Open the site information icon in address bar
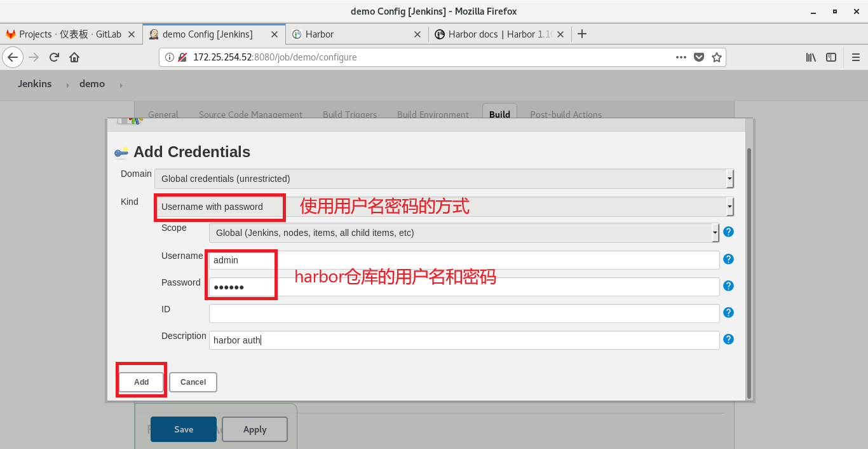Image resolution: width=868 pixels, height=449 pixels. (x=170, y=57)
